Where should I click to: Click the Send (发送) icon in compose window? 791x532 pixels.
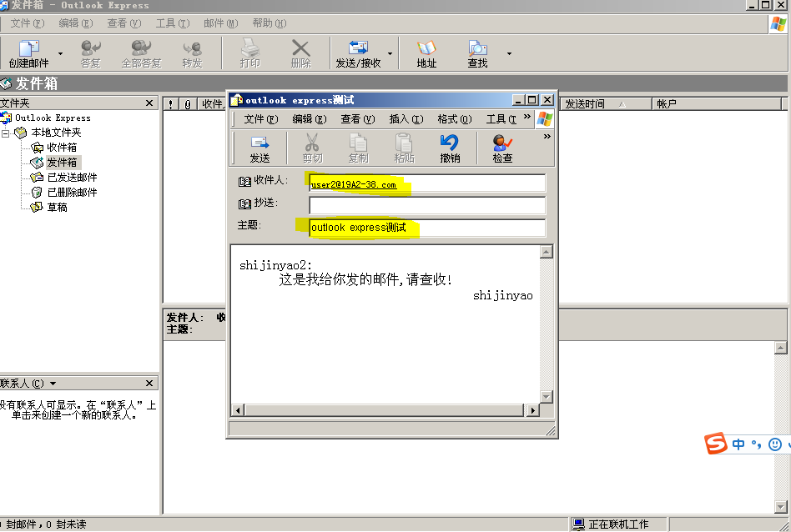point(259,143)
